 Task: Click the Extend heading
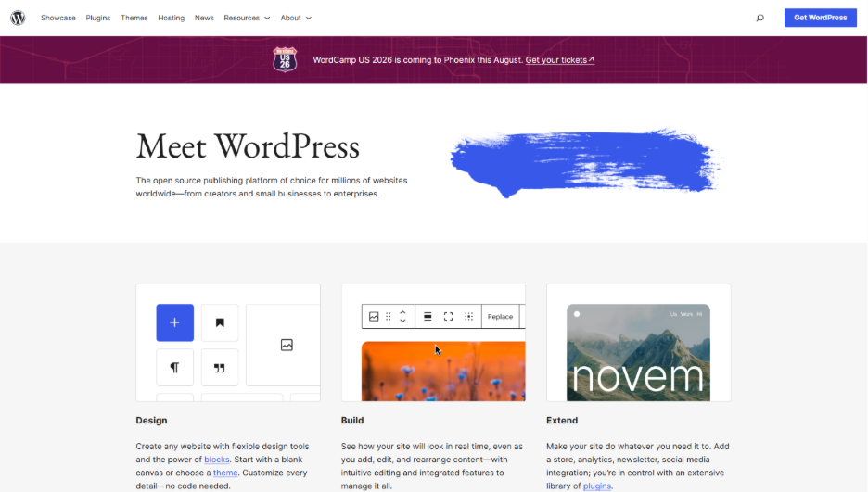pos(562,420)
